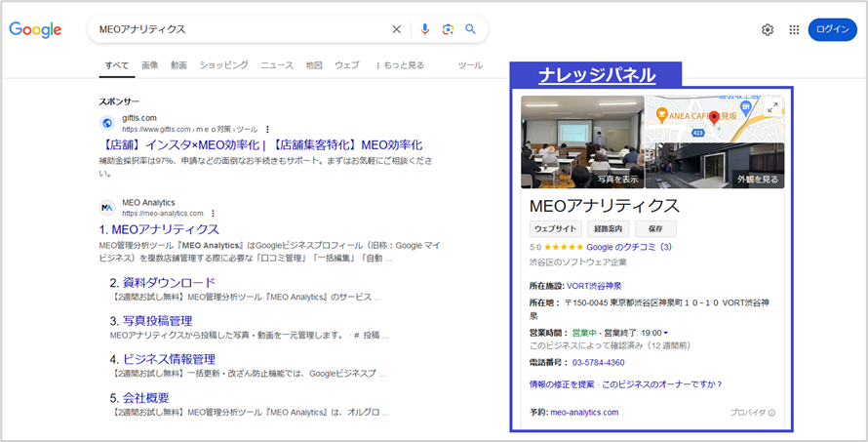
Task: View photos via 写真を表示 thumbnail
Action: coord(582,141)
